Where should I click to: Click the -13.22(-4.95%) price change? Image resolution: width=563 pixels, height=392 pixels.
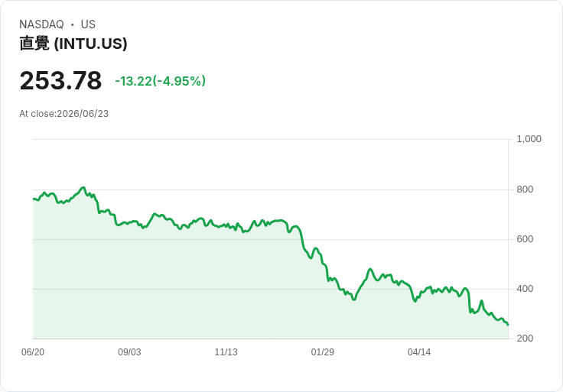coord(160,81)
